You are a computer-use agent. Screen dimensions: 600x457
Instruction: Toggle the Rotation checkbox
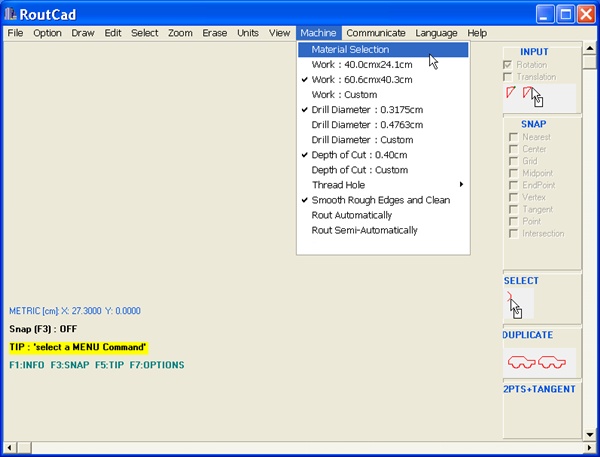click(508, 65)
